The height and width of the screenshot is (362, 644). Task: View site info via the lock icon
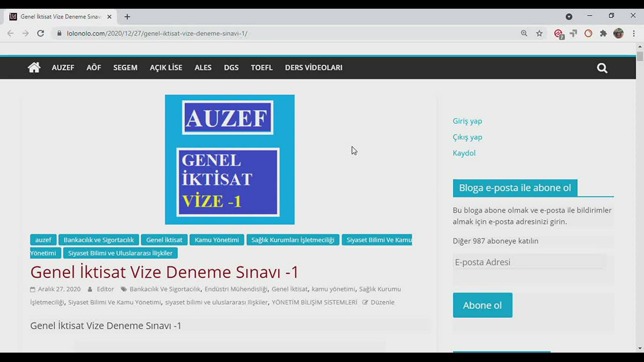[x=59, y=33]
